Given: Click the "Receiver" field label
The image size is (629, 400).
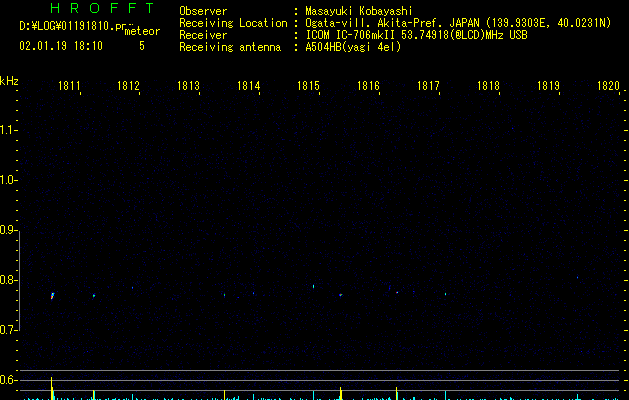Looking at the screenshot, I should coord(203,35).
